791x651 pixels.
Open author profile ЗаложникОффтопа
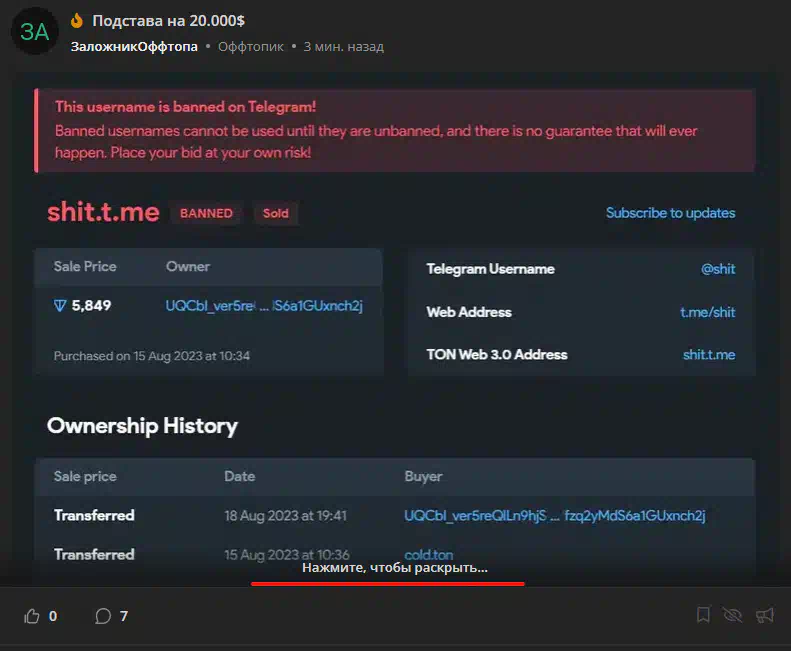tap(134, 46)
